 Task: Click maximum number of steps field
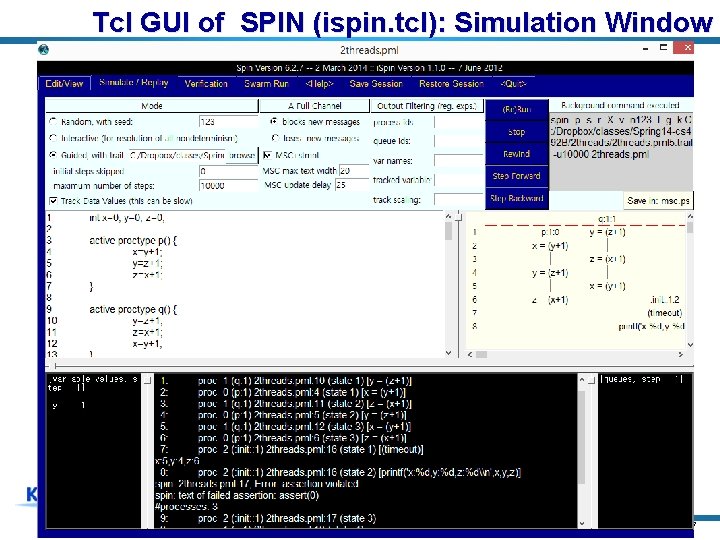(228, 186)
